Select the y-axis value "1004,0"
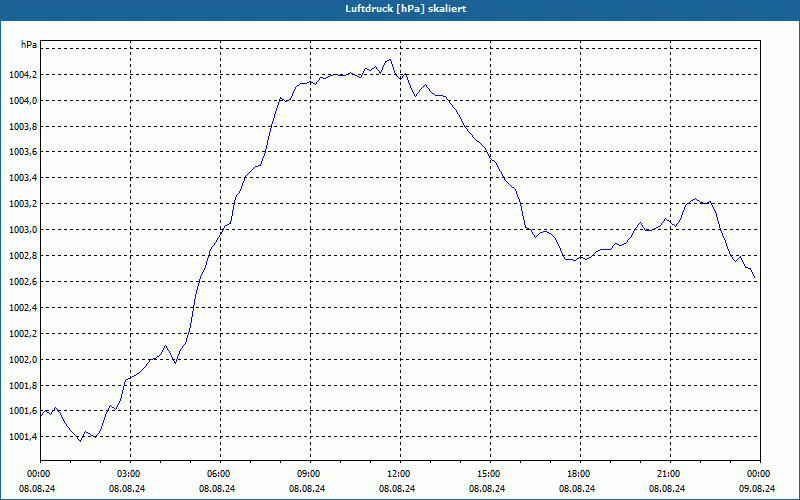This screenshot has height=500, width=800. (23, 101)
